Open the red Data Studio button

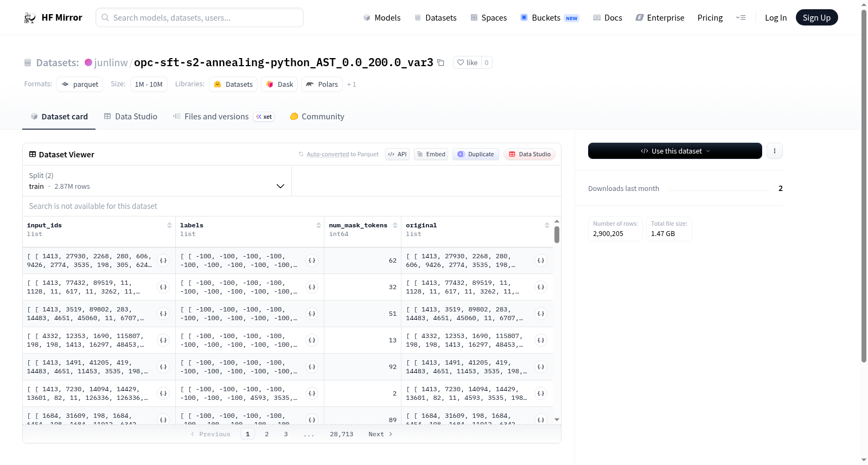(x=529, y=154)
